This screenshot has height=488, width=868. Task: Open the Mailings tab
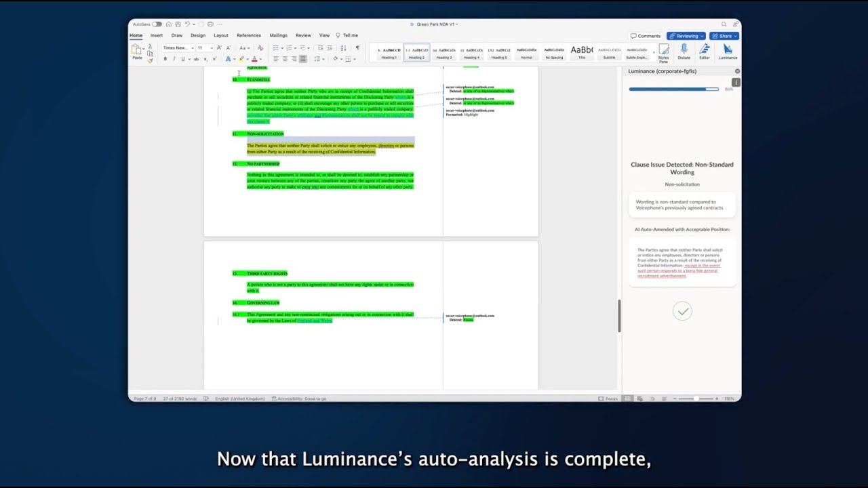[279, 35]
